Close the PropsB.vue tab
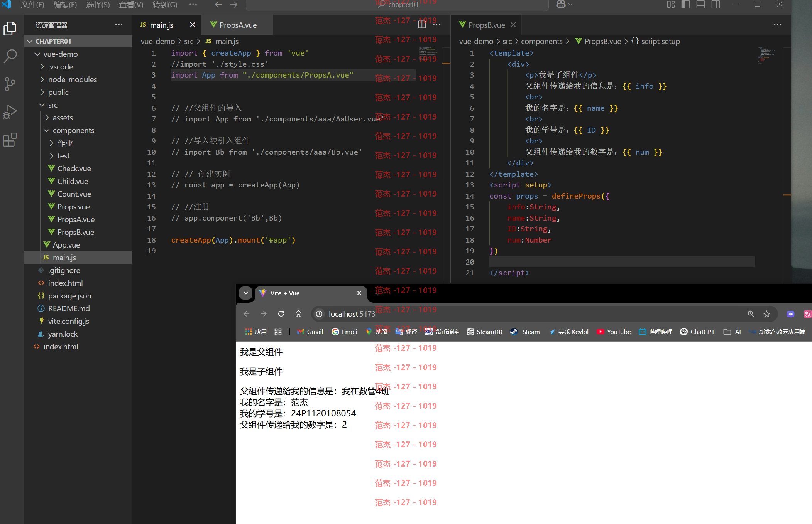 [x=513, y=25]
